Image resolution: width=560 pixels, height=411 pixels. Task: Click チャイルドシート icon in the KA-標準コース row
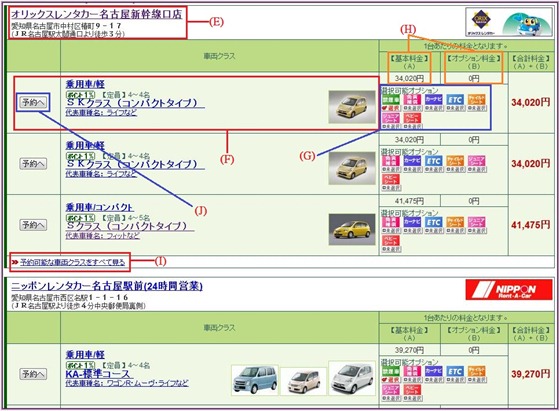(x=477, y=371)
